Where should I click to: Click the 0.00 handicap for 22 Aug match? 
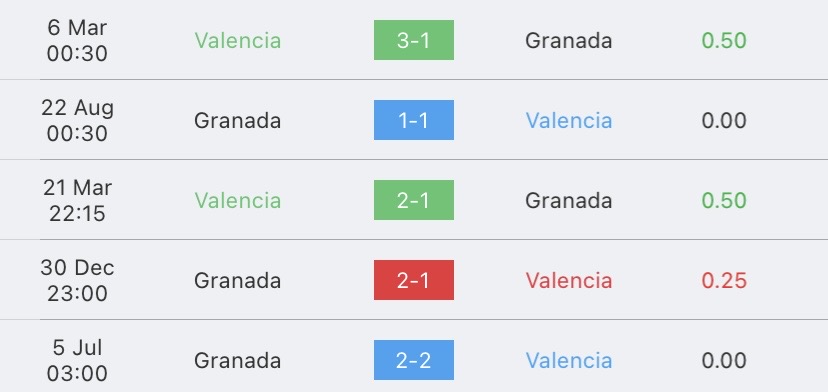pyautogui.click(x=724, y=120)
